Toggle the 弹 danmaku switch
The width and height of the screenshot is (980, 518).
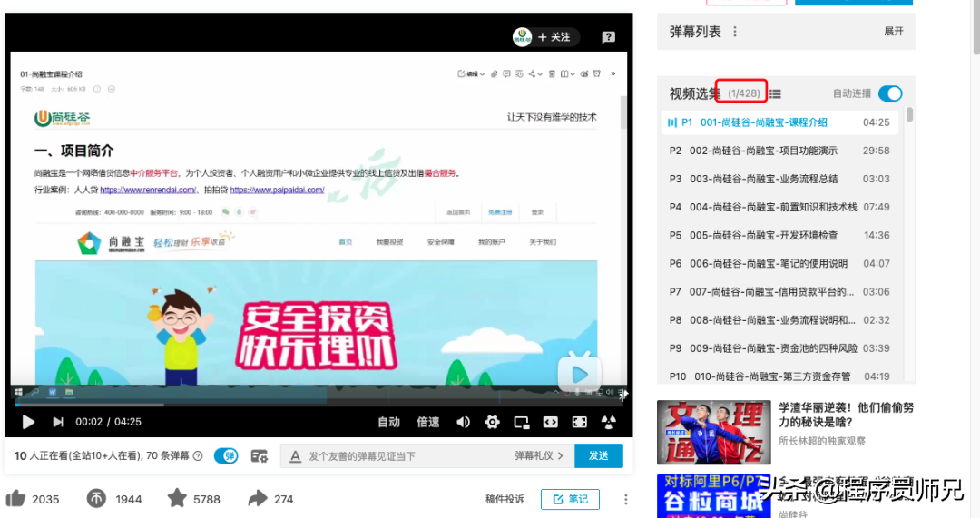(226, 456)
